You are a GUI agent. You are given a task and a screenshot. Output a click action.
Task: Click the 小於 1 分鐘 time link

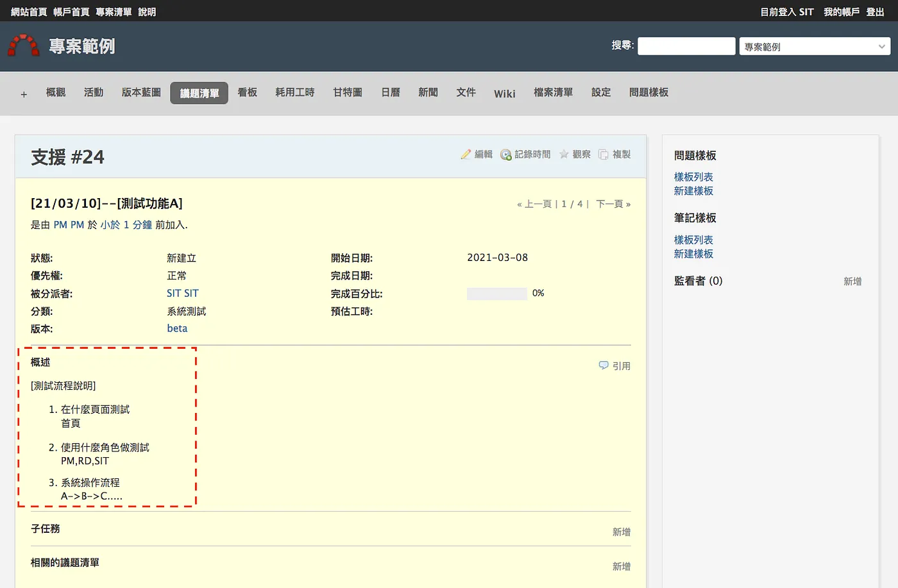(x=126, y=224)
